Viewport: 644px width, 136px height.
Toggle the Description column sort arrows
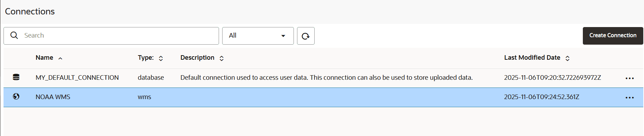(221, 58)
